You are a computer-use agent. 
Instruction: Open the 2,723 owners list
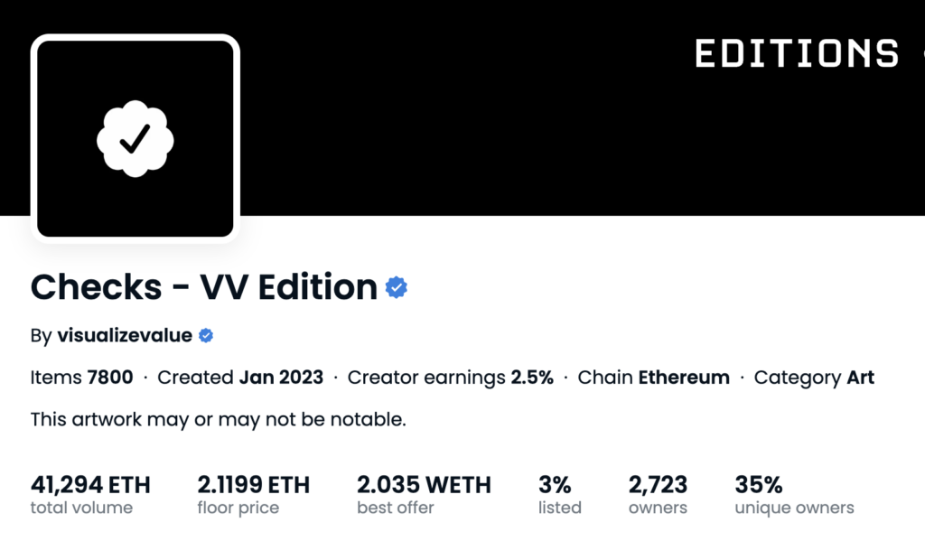coord(658,485)
